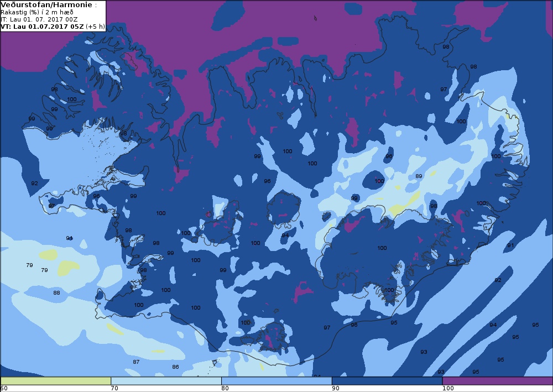
Task: Click the pale blue 70–80 legend swatch
Action: point(166,381)
